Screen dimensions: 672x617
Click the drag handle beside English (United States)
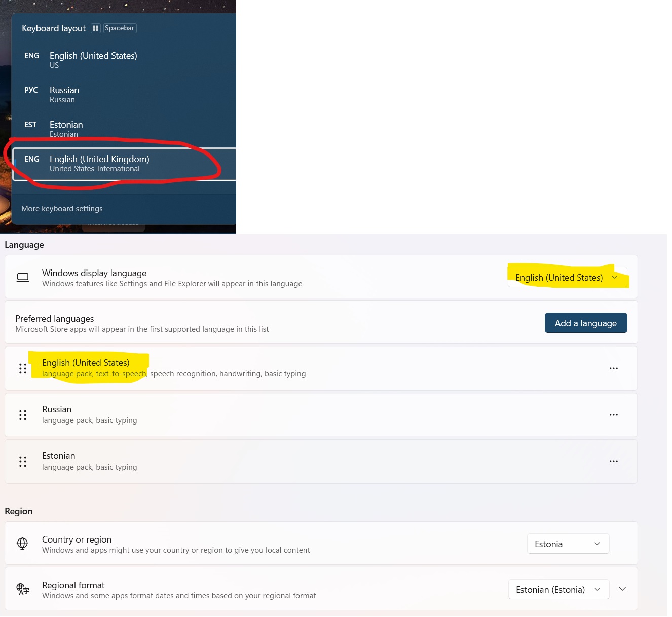(23, 369)
